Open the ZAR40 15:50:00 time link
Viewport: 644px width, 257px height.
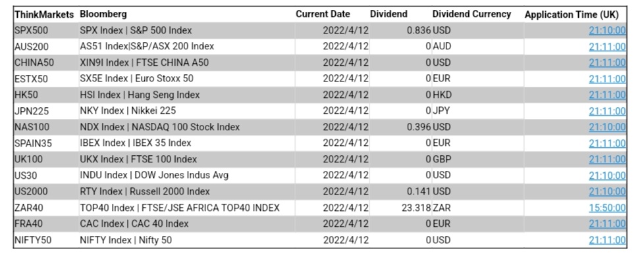[x=607, y=208]
